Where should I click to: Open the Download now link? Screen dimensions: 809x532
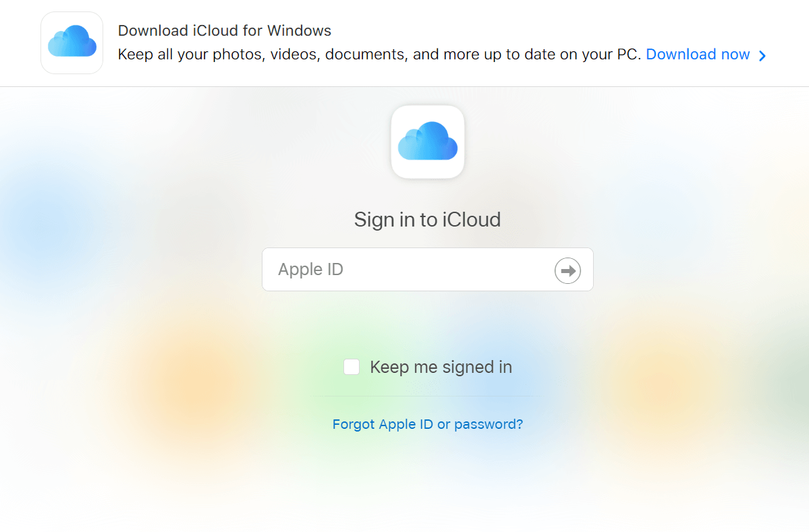coord(698,55)
